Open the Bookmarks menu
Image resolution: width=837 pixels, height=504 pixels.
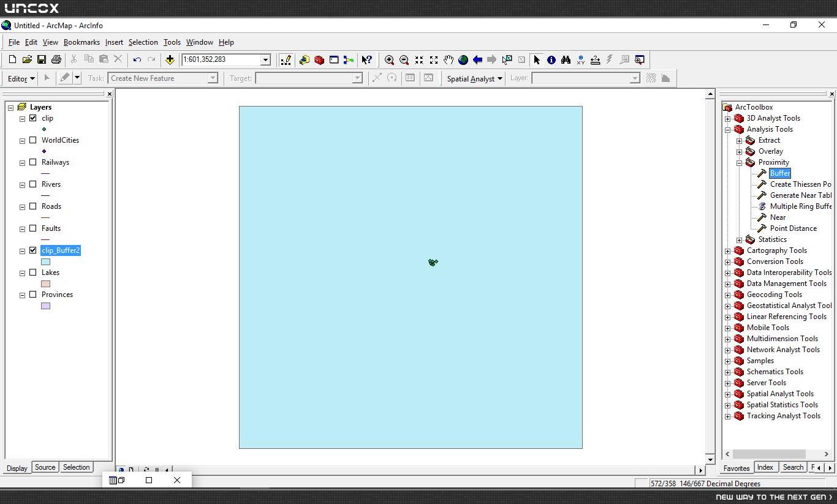[x=81, y=42]
